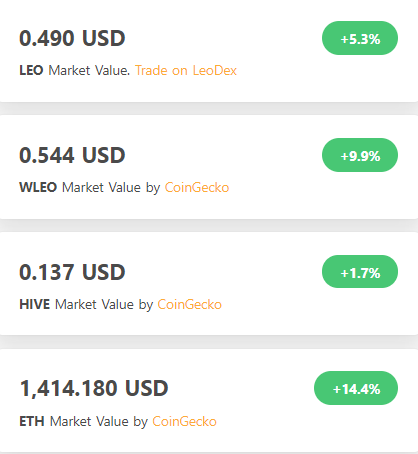Image resolution: width=418 pixels, height=454 pixels.
Task: Click the LEO Market Value description text
Action: tap(75, 70)
